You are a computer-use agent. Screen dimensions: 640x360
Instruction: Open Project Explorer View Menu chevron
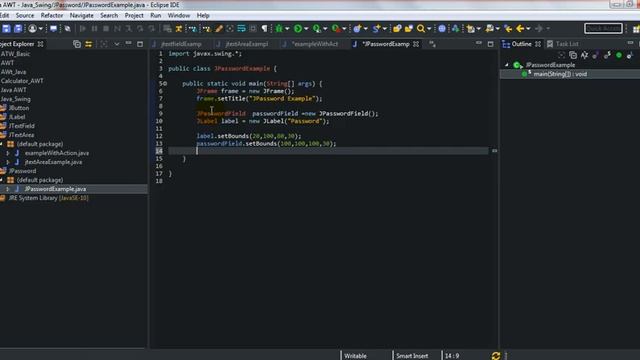point(117,44)
